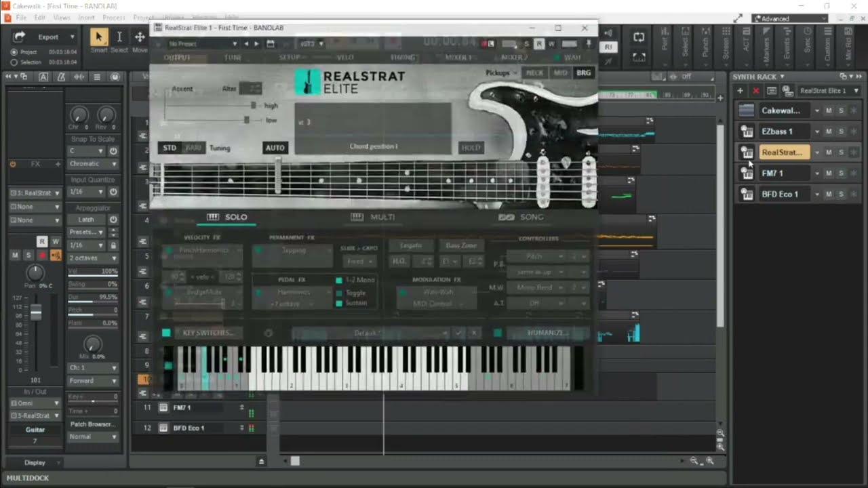Select the Smart tool arrow
868x488 pixels.
tap(99, 37)
